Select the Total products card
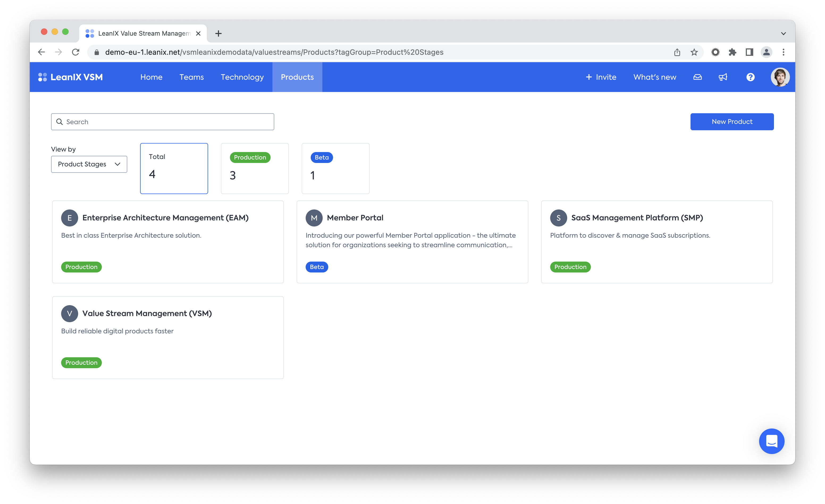825x504 pixels. (174, 169)
